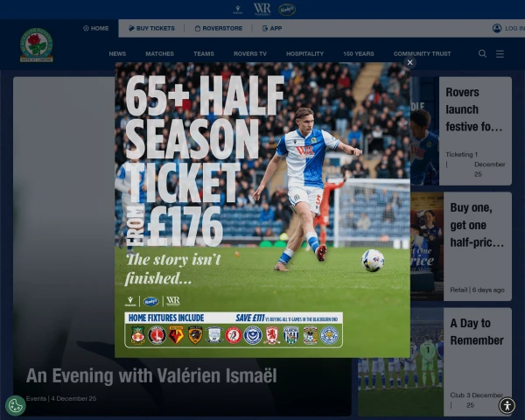Open the Teams menu

click(x=204, y=53)
